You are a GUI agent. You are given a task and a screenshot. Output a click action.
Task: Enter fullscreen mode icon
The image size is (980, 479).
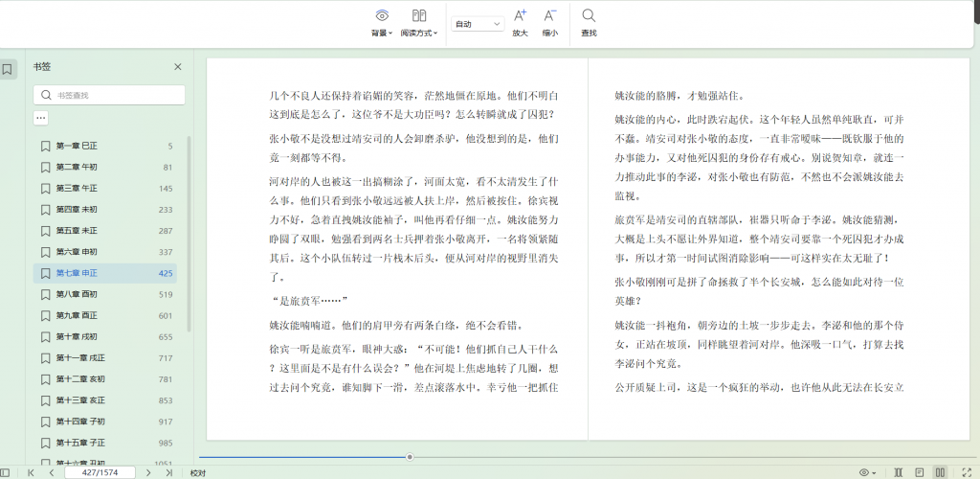click(x=967, y=472)
